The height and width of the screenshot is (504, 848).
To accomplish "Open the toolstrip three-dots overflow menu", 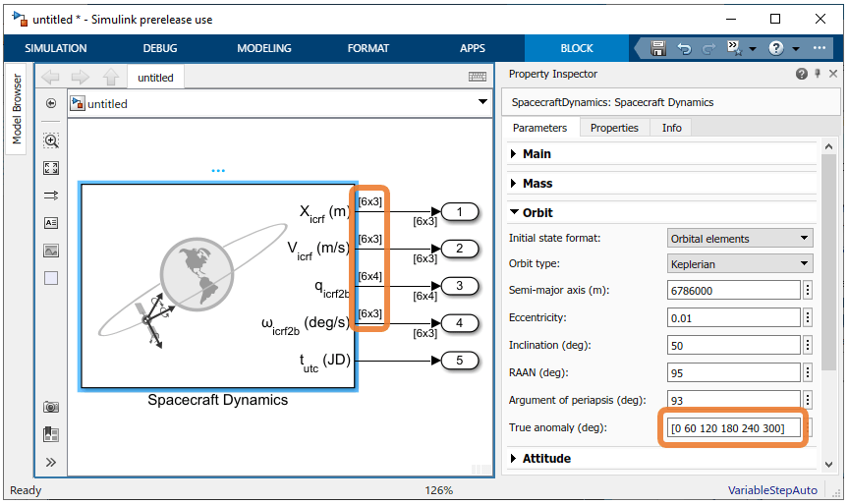I will 820,48.
